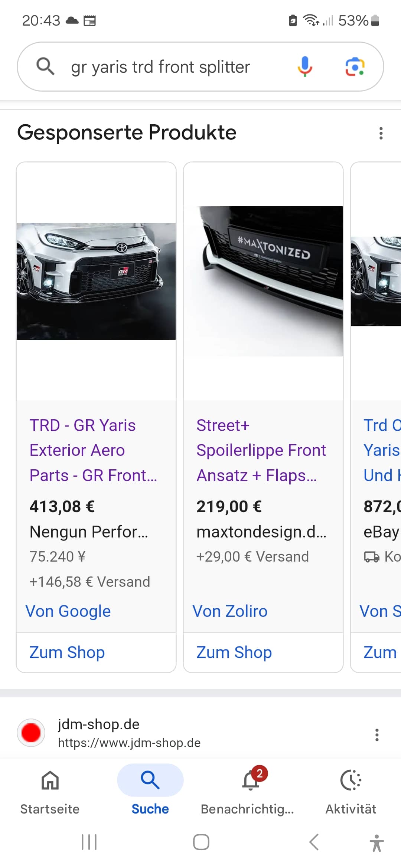Open sponsored products three-dot menu
This screenshot has width=401, height=868.
click(381, 133)
